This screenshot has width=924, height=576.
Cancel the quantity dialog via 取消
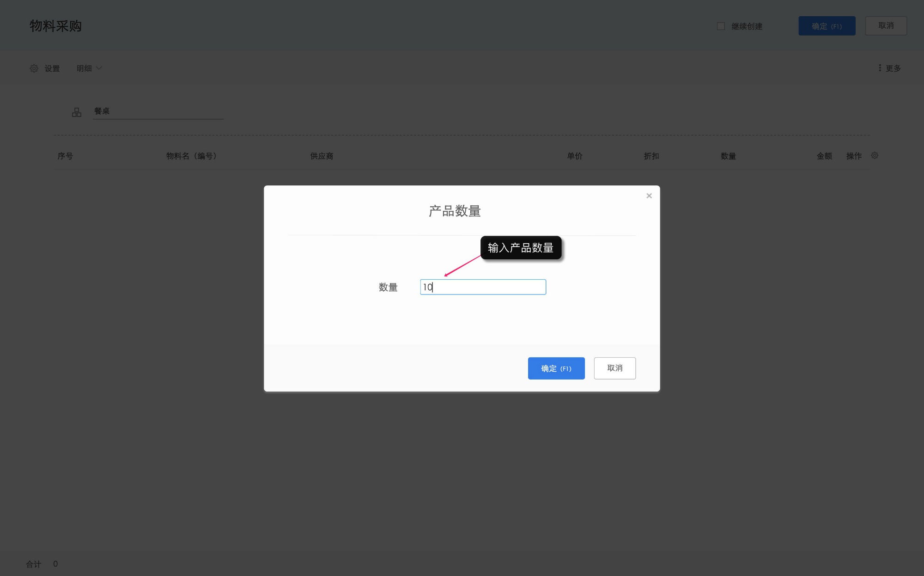tap(614, 368)
